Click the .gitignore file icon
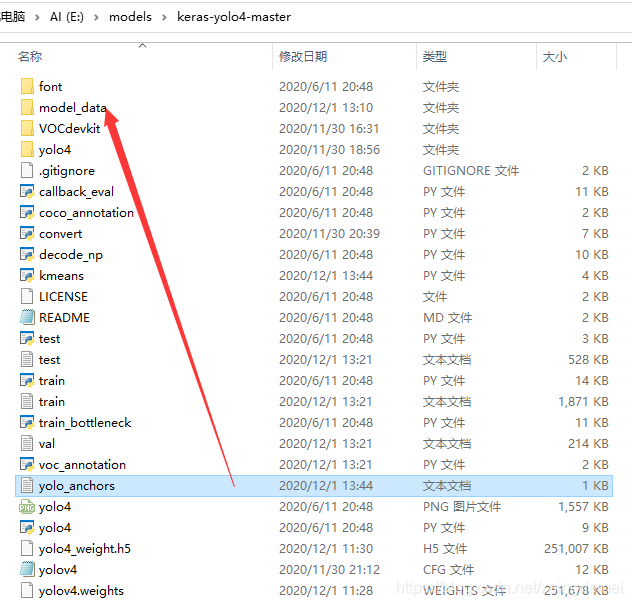632x606 pixels. (x=27, y=170)
